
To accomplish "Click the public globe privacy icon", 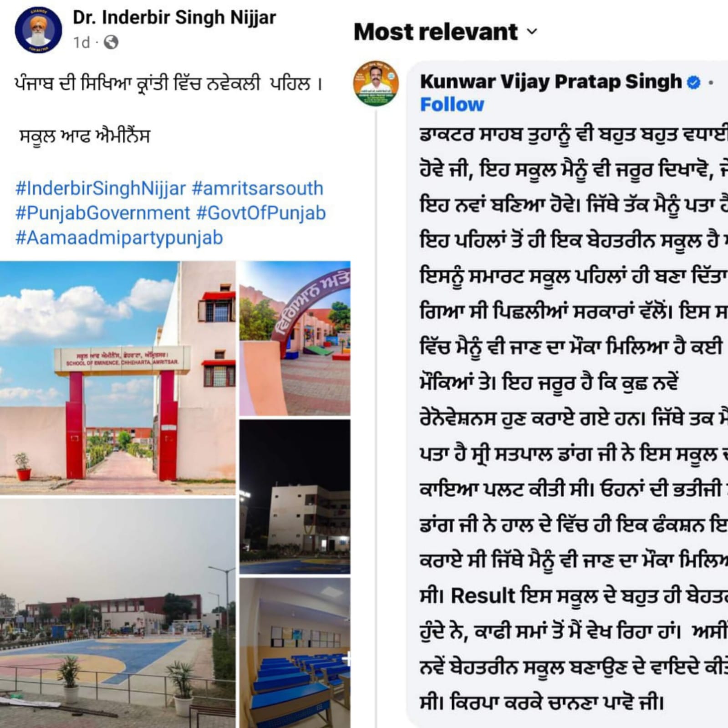I will pyautogui.click(x=111, y=42).
